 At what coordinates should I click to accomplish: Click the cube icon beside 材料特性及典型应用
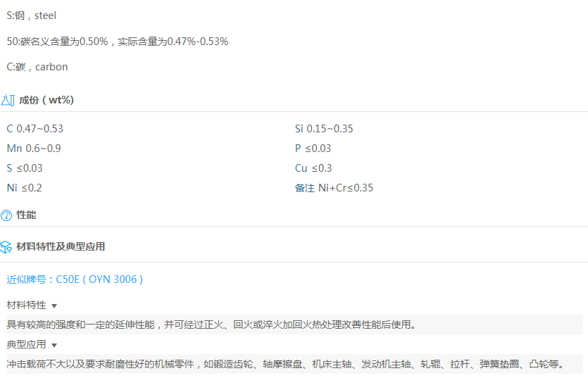pyautogui.click(x=7, y=246)
